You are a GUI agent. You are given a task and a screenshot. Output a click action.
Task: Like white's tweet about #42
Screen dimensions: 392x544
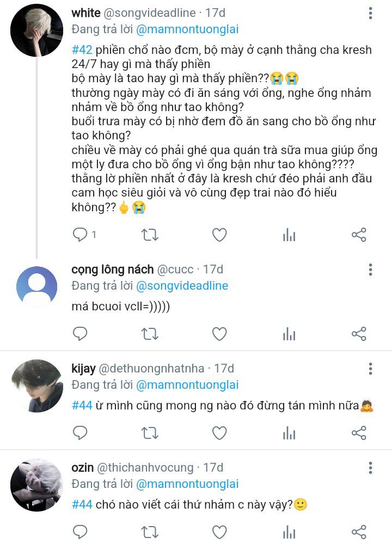[219, 235]
